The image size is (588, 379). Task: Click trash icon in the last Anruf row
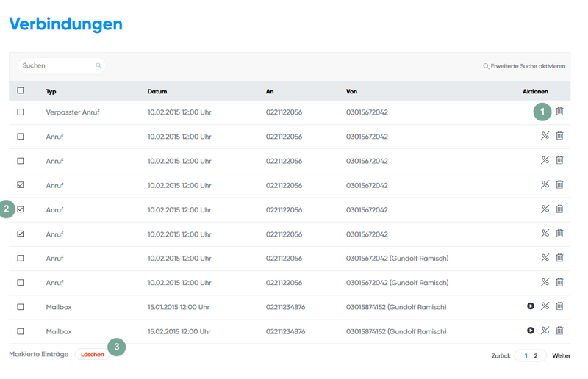(x=559, y=282)
